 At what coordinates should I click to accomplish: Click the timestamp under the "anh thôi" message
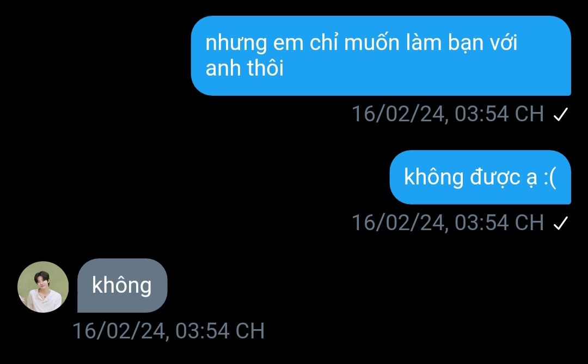click(x=448, y=114)
